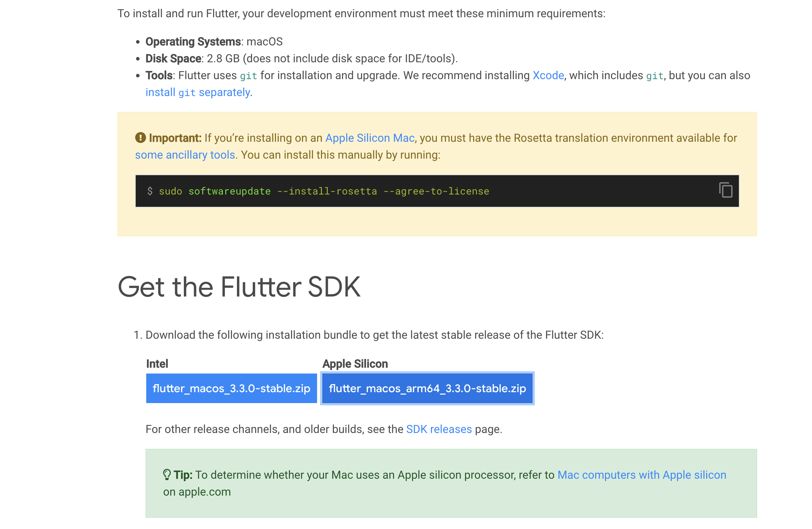Click the dollar prompt in code block

pos(150,191)
